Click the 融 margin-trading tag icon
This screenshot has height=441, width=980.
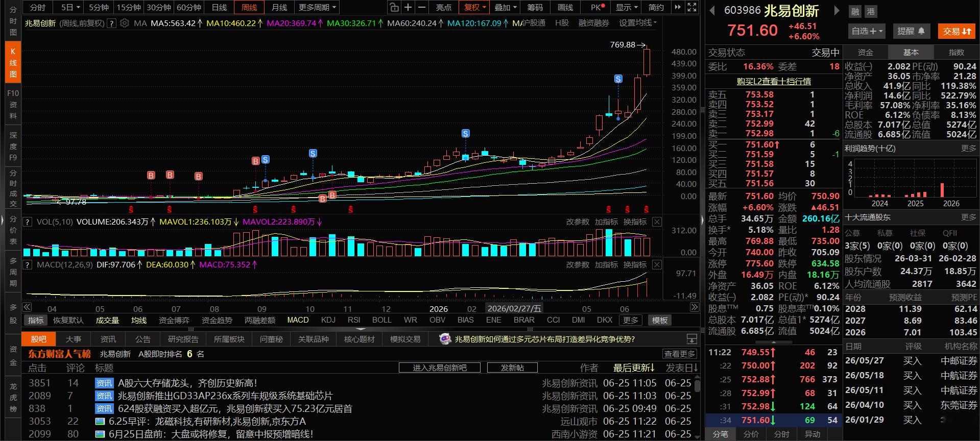click(x=855, y=11)
